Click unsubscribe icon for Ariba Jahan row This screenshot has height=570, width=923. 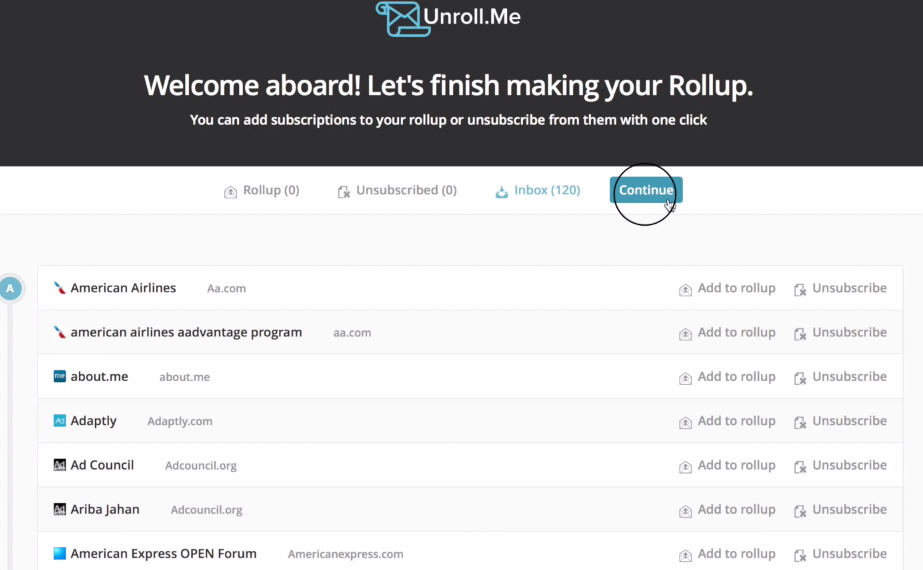[x=800, y=511]
